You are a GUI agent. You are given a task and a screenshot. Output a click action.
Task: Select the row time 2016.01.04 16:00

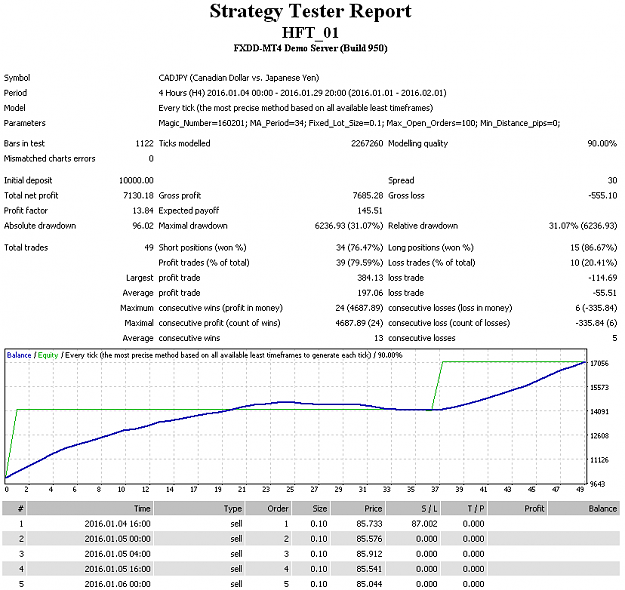pyautogui.click(x=117, y=524)
